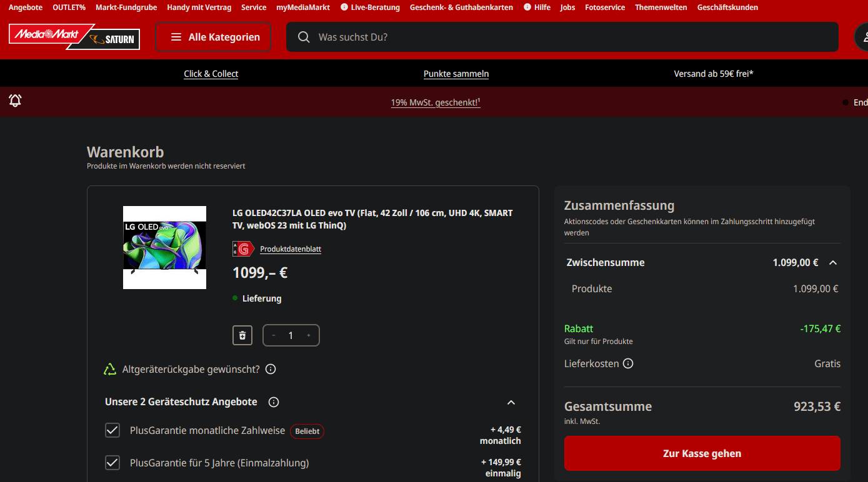Uncheck PlusGarantie monatliche Zahlweise
This screenshot has height=482, width=868.
(112, 430)
